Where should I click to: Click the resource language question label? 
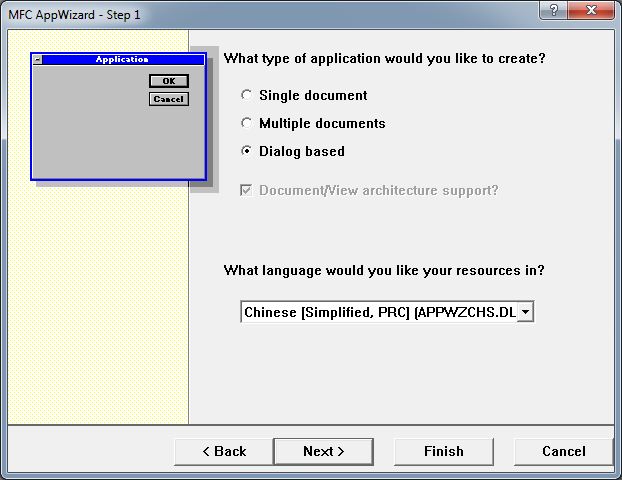click(384, 270)
